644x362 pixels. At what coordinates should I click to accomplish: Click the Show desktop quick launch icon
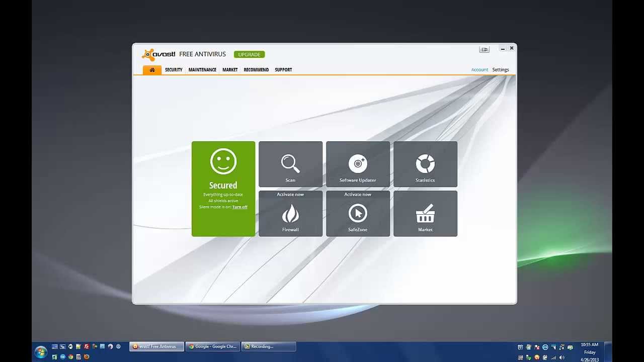[x=55, y=346]
